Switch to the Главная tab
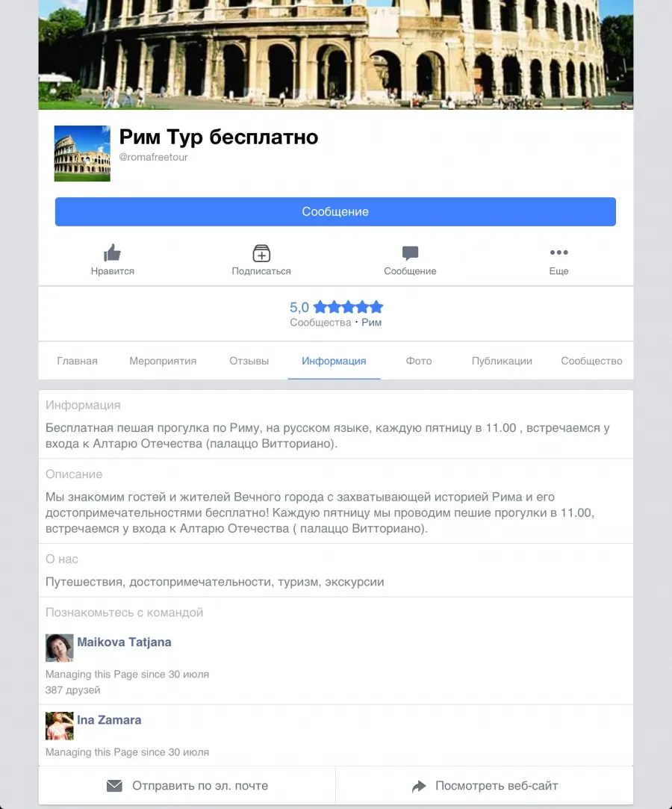Image resolution: width=672 pixels, height=809 pixels. (x=78, y=361)
